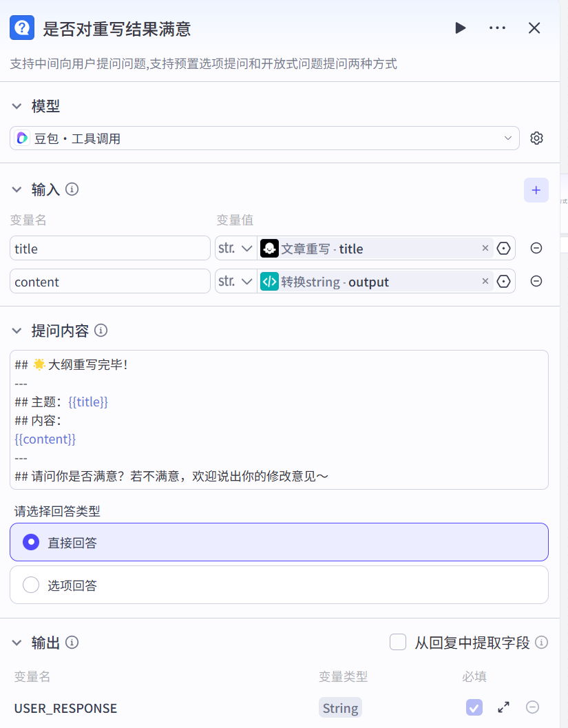Remove the title input row
The width and height of the screenshot is (568, 728).
click(536, 248)
